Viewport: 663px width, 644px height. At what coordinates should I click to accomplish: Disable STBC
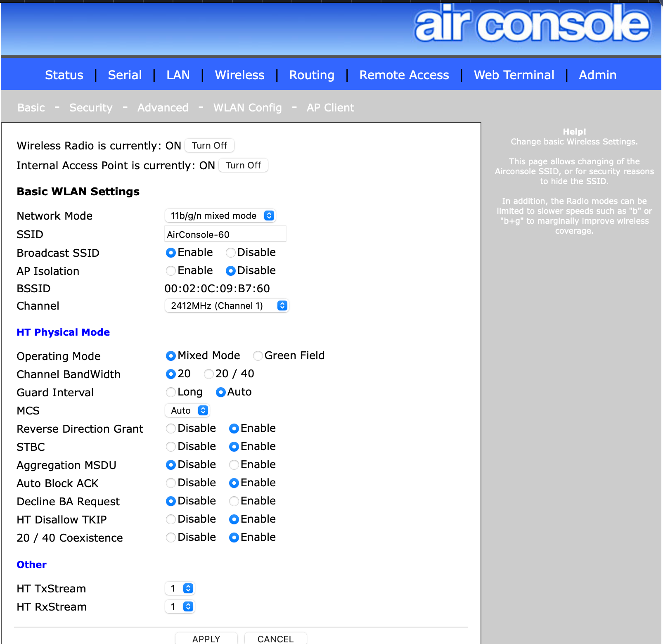[x=170, y=446]
